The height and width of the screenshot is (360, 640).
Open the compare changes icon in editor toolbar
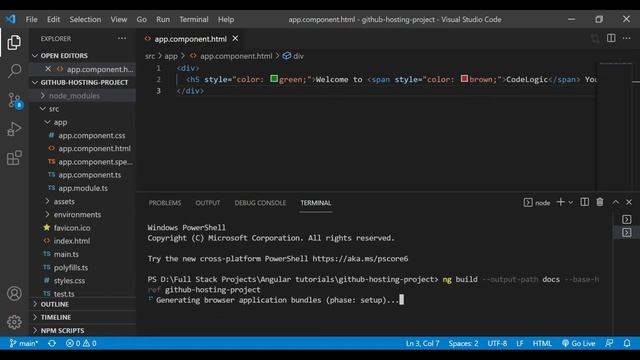[595, 38]
